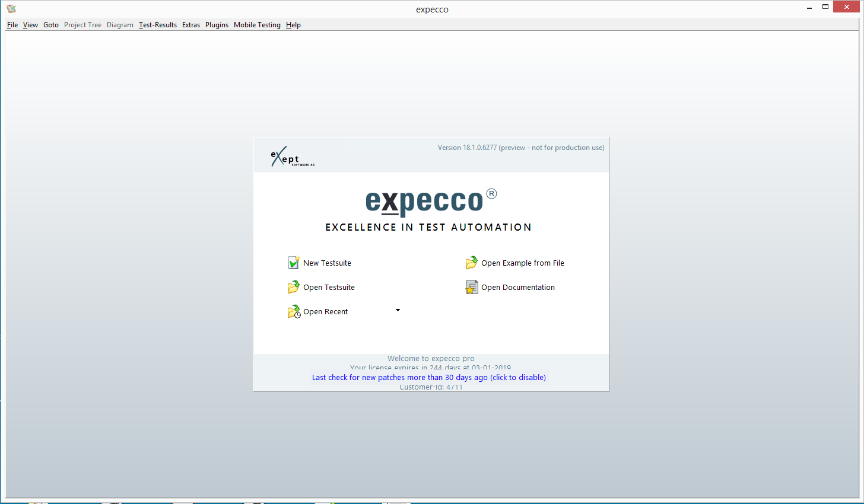The image size is (864, 504).
Task: Open the Goto menu
Action: click(x=51, y=25)
